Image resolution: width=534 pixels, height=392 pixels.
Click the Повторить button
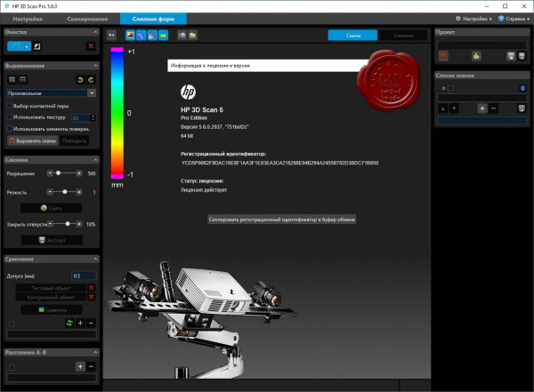click(x=74, y=140)
